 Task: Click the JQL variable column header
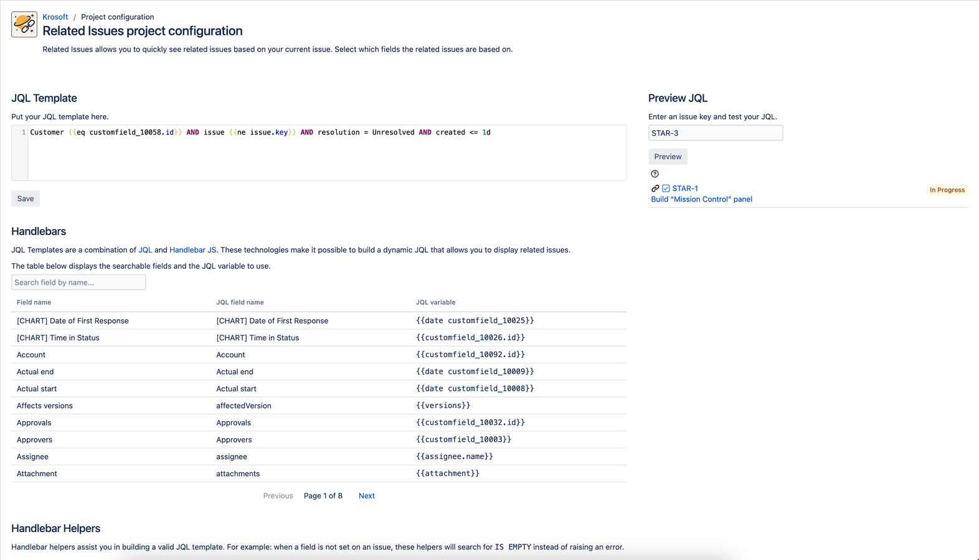436,302
